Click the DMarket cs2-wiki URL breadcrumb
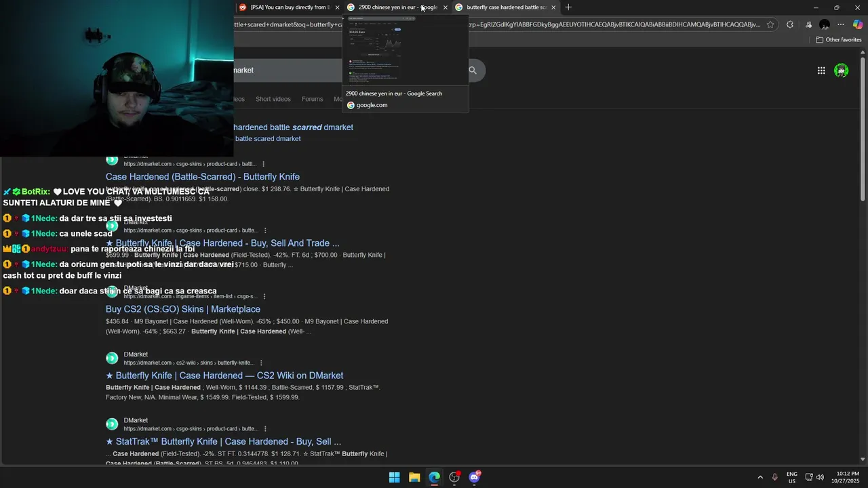 pos(189,363)
